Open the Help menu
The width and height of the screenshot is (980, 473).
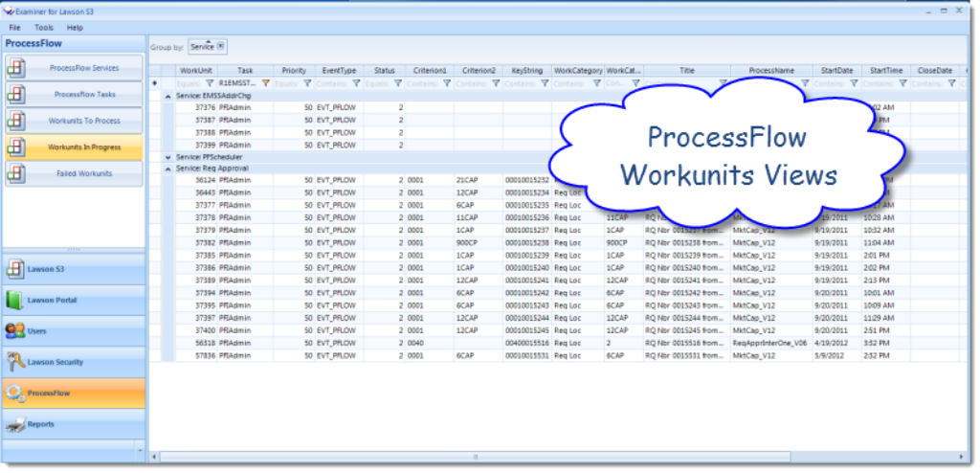click(x=75, y=28)
